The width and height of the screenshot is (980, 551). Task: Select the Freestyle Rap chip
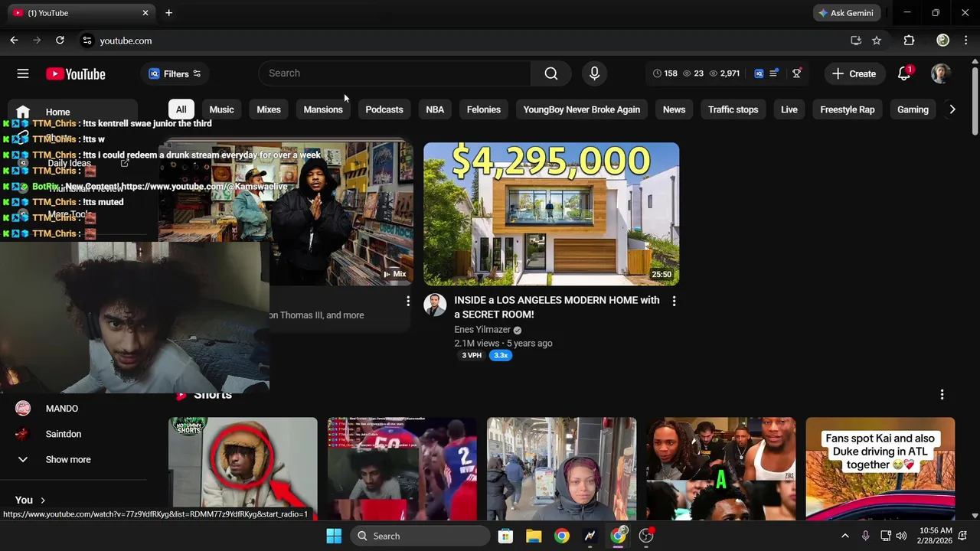[x=848, y=109]
